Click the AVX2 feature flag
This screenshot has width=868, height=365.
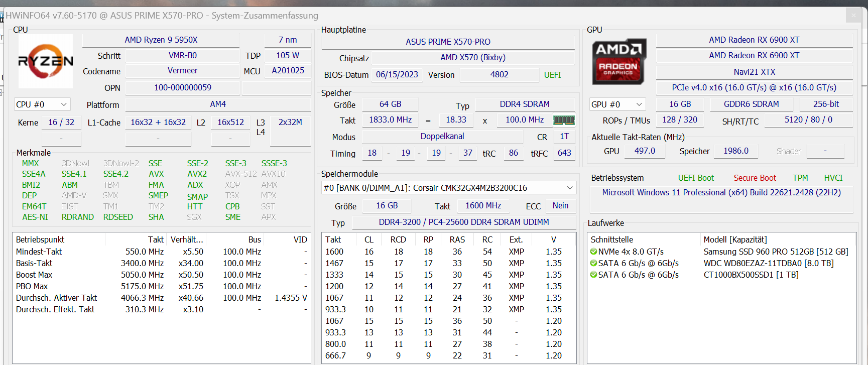pos(197,174)
